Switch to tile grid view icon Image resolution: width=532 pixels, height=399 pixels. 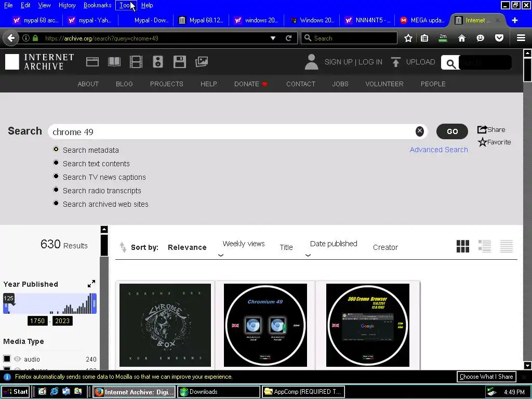point(463,246)
